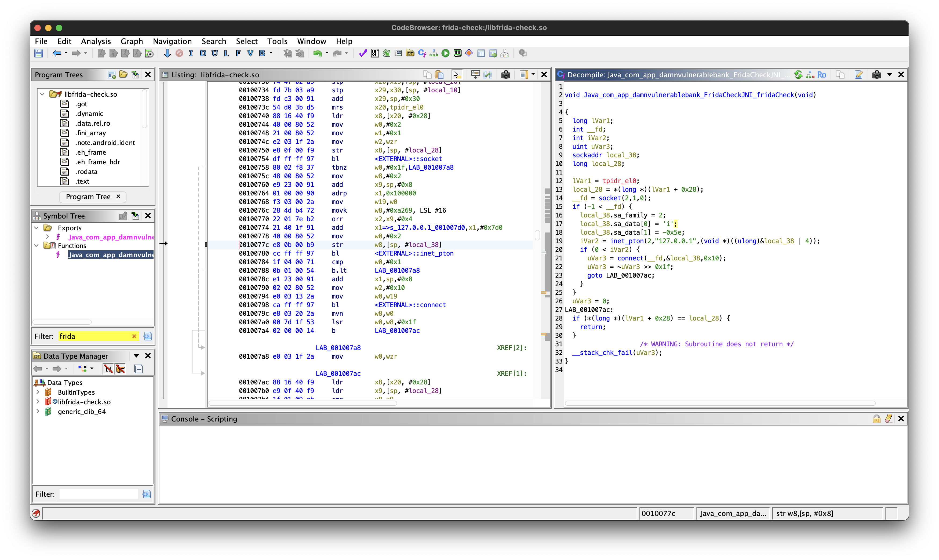Click the Symbol Tree navigate-to-table icon

pos(135,216)
